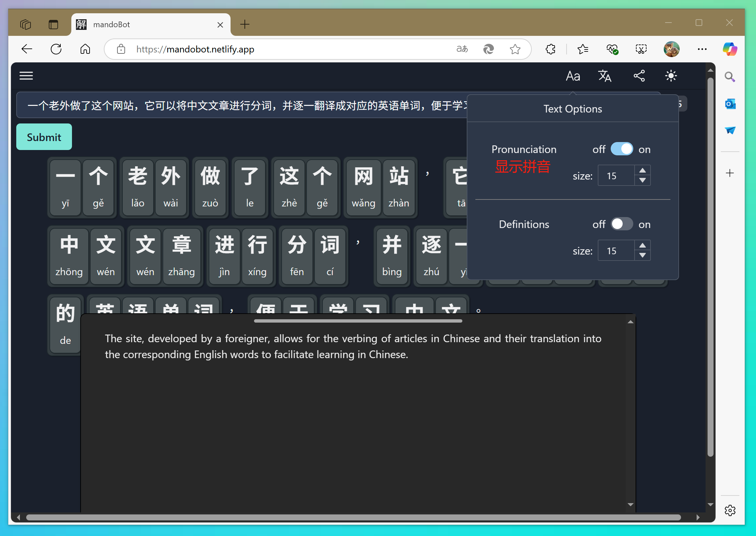Screen dimensions: 756x536
Task: Click the address bar URL
Action: [x=195, y=49]
